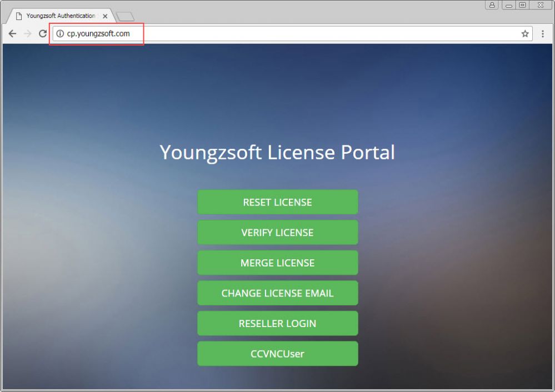
Task: Bookmark this page with the star
Action: click(x=525, y=34)
